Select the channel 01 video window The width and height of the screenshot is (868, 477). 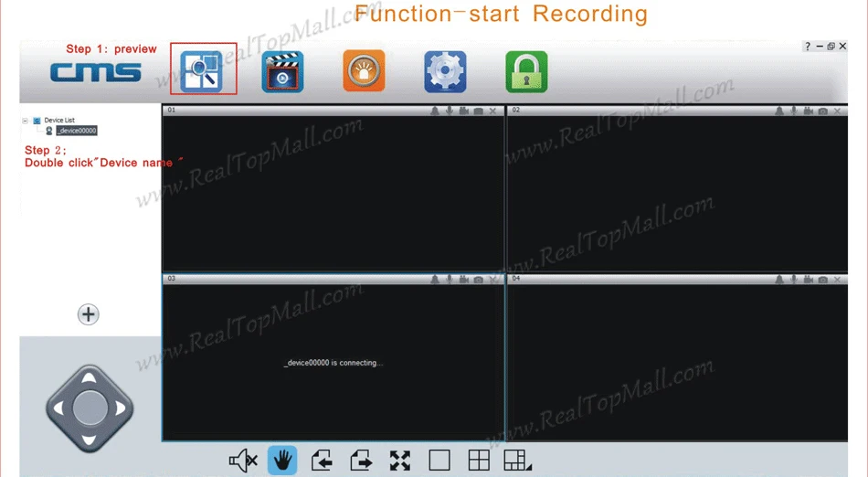pos(333,193)
